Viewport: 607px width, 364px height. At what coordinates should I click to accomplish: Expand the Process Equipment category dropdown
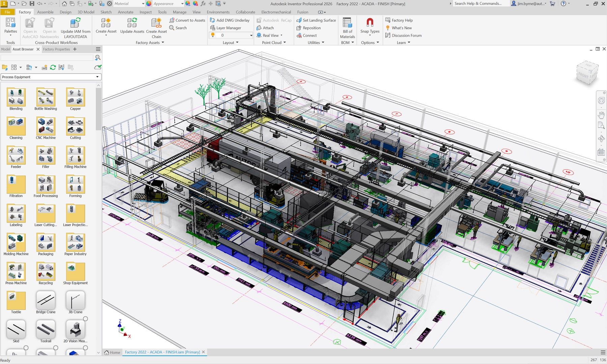(x=97, y=77)
